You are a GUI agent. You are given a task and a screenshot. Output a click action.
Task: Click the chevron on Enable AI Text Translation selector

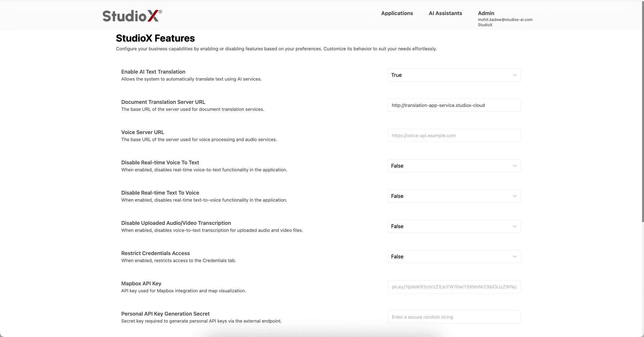pyautogui.click(x=515, y=75)
